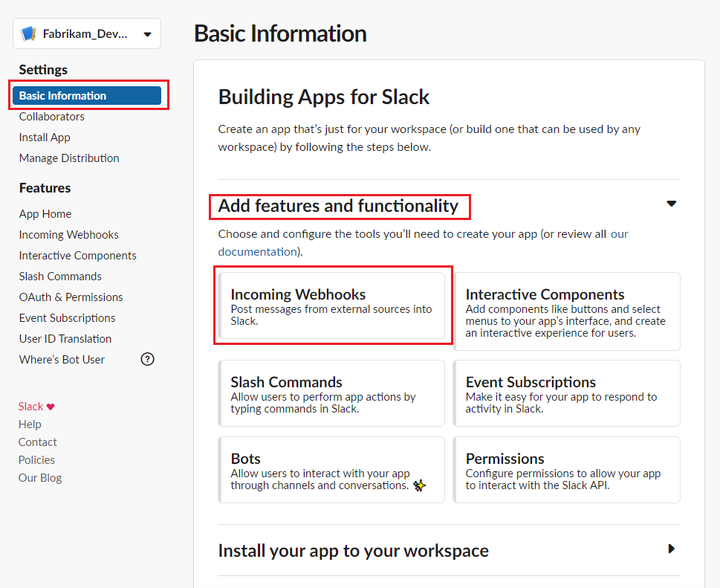
Task: Select Collaborators under Settings
Action: click(x=51, y=116)
